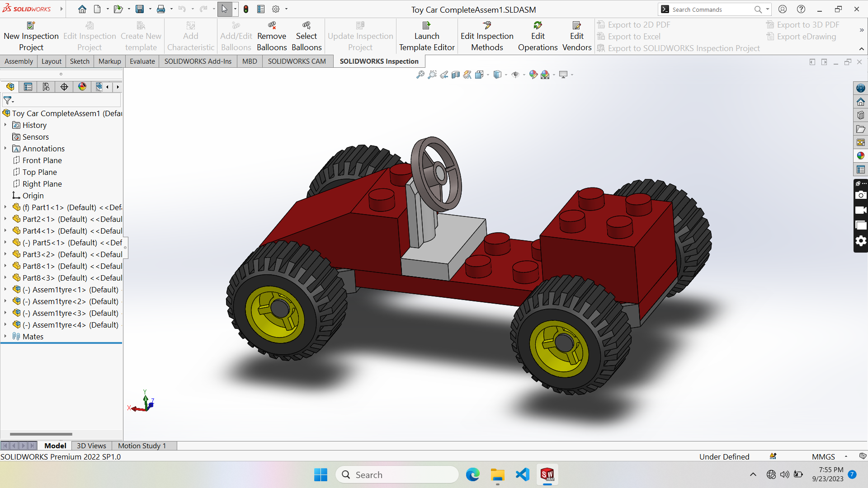
Task: Click the Rebuild traffic light icon
Action: (x=246, y=9)
